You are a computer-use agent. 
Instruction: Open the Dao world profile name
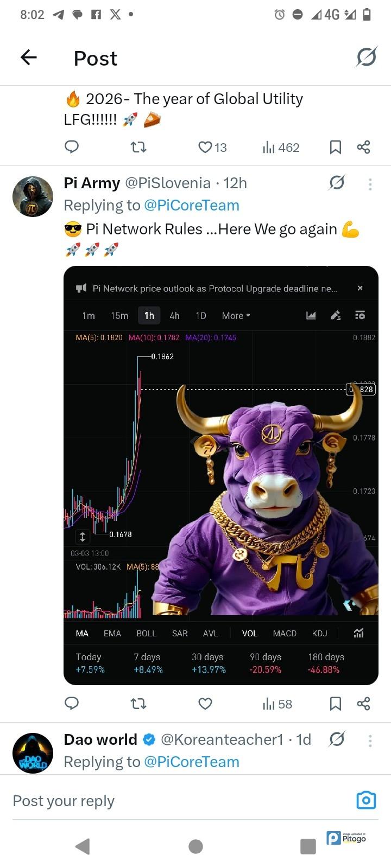(100, 739)
